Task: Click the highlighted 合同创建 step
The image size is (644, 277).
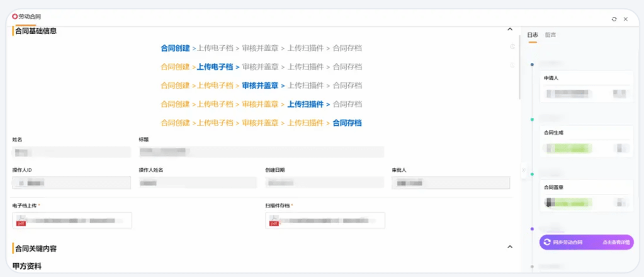Action: point(175,48)
